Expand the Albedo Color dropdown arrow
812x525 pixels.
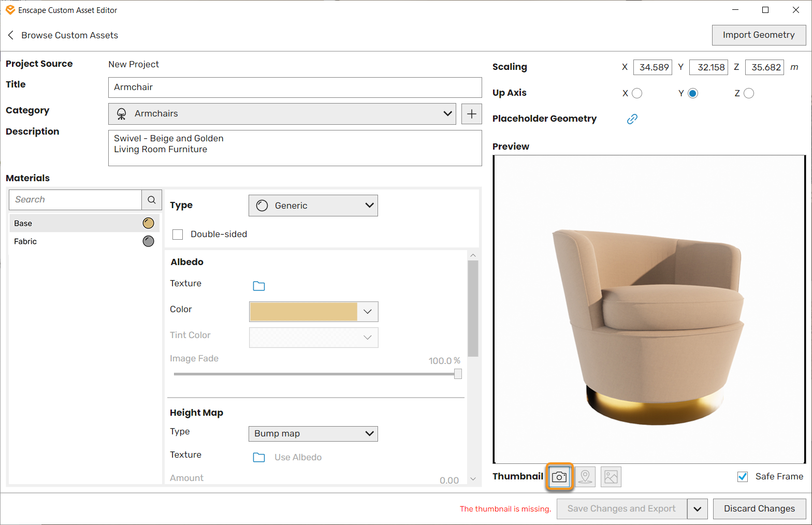click(x=368, y=312)
